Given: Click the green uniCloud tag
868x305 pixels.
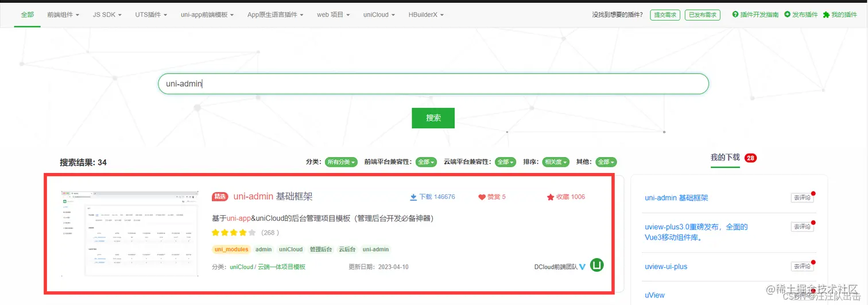Looking at the screenshot, I should tap(290, 249).
